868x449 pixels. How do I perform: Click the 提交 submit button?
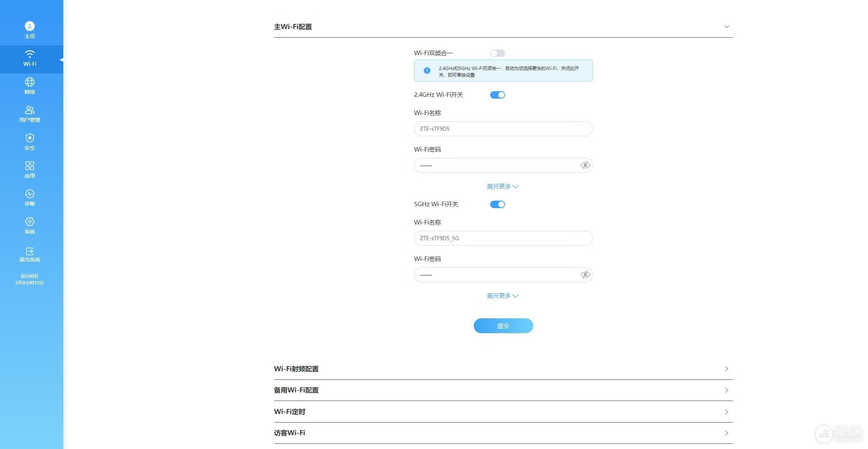[503, 326]
